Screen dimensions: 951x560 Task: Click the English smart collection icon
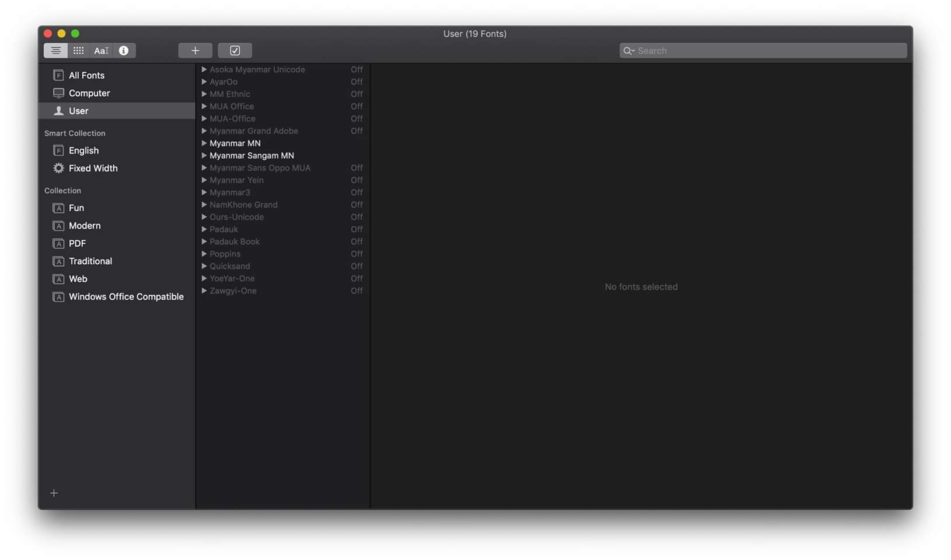pos(58,150)
